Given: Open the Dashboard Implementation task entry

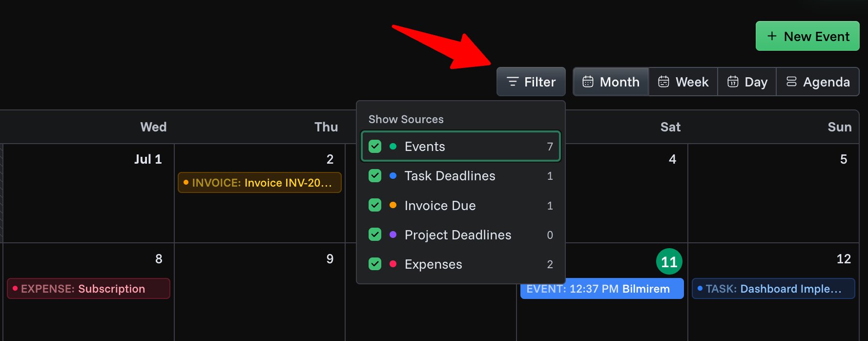Looking at the screenshot, I should (773, 289).
